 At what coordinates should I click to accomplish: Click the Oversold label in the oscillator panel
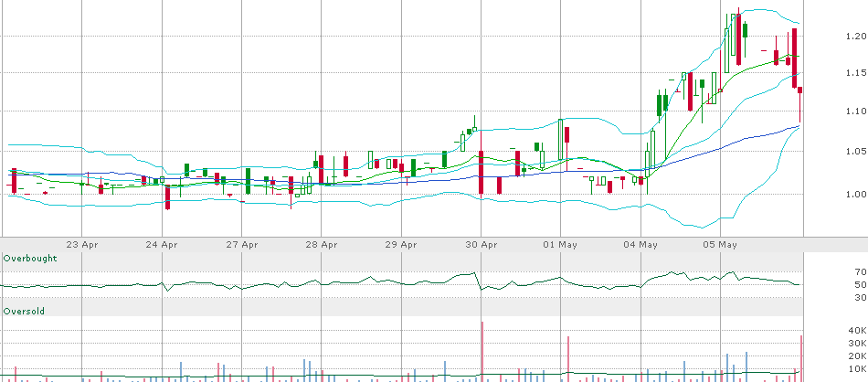pos(24,312)
